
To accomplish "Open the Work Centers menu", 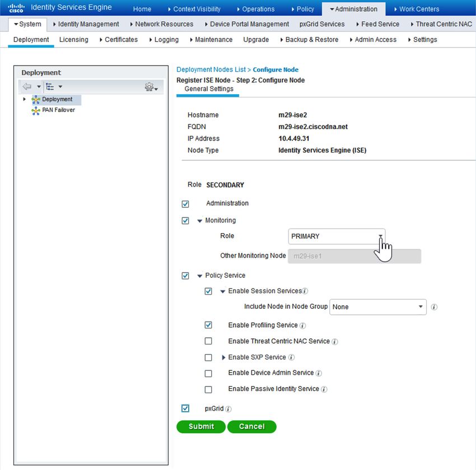I will tap(417, 9).
